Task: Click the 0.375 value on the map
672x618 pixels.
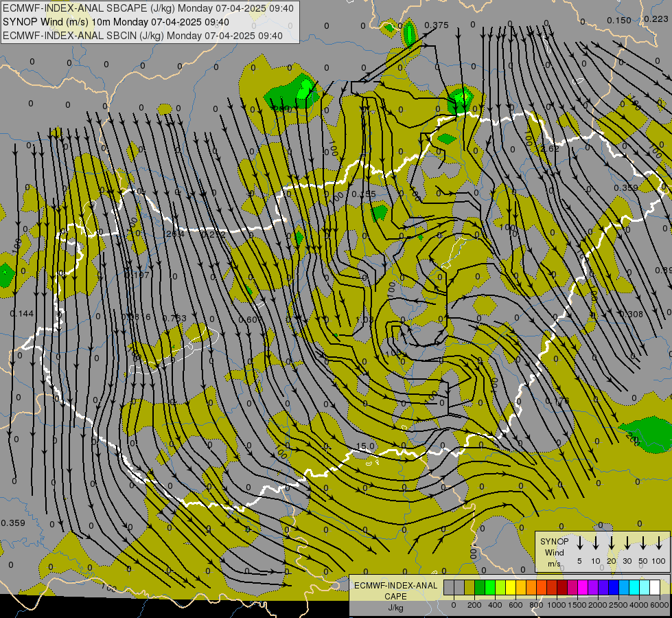Action: (437, 25)
